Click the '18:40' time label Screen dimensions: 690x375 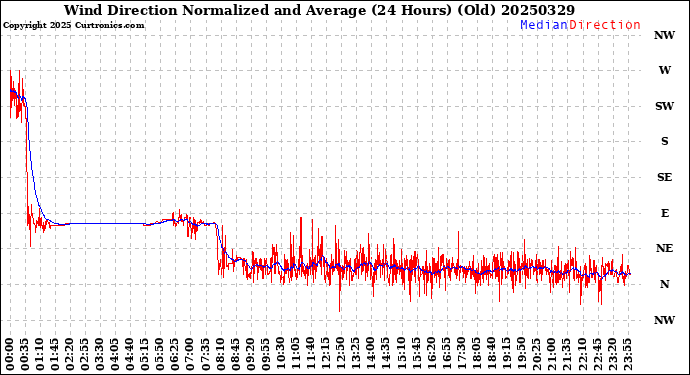[491, 354]
